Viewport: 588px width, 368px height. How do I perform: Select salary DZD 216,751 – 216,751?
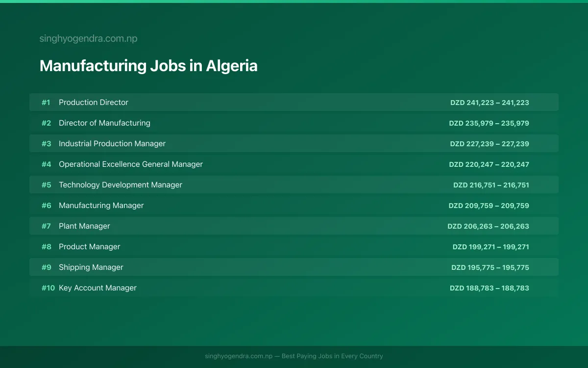(491, 185)
